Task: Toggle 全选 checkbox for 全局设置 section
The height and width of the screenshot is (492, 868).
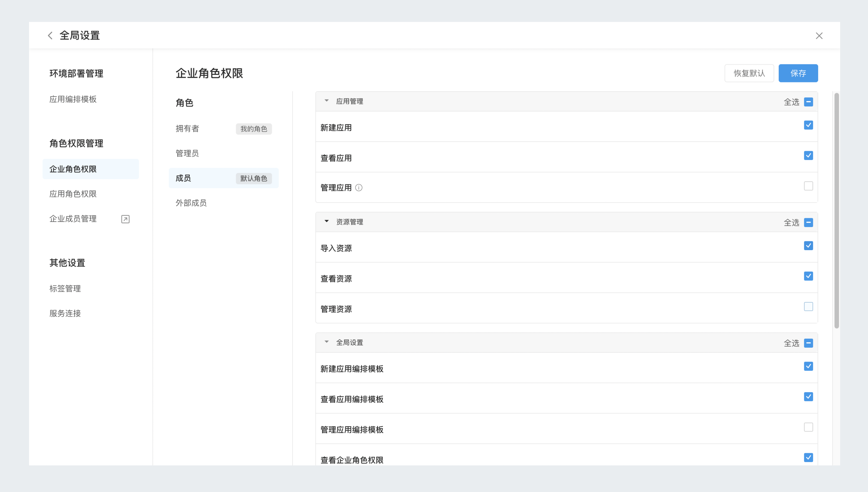Action: pyautogui.click(x=808, y=343)
